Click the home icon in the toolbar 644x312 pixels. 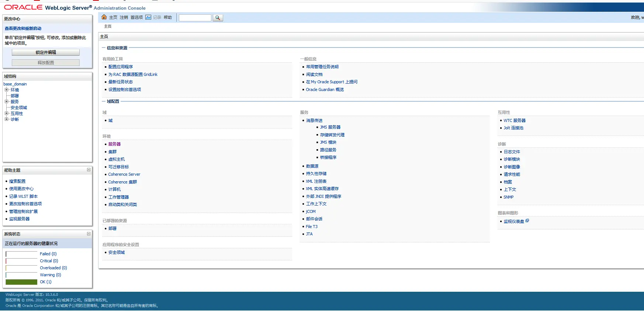[x=104, y=17]
